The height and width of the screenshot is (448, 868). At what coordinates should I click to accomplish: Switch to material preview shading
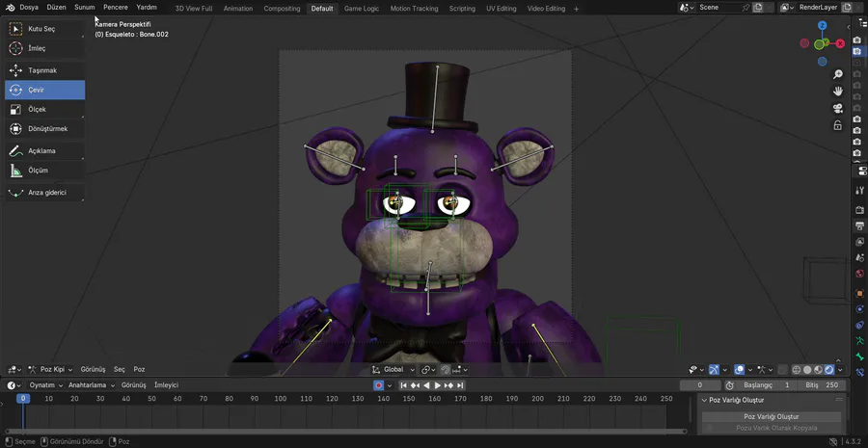[x=818, y=369]
